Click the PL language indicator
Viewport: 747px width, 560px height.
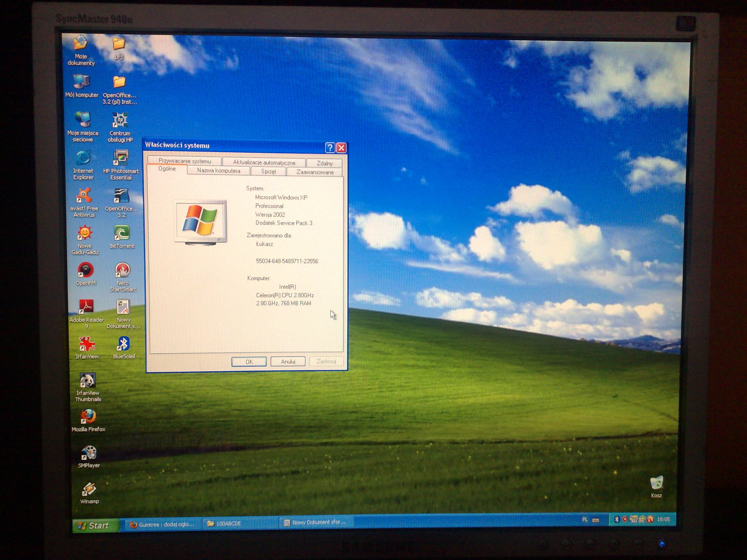coord(584,520)
